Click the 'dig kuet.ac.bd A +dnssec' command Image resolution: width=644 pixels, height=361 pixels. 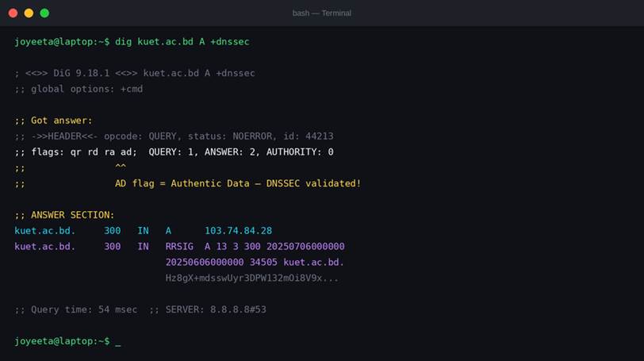(x=182, y=42)
